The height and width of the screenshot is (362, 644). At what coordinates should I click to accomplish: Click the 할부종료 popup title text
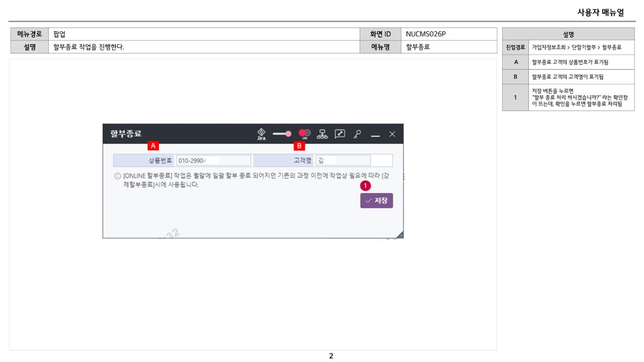(x=126, y=134)
